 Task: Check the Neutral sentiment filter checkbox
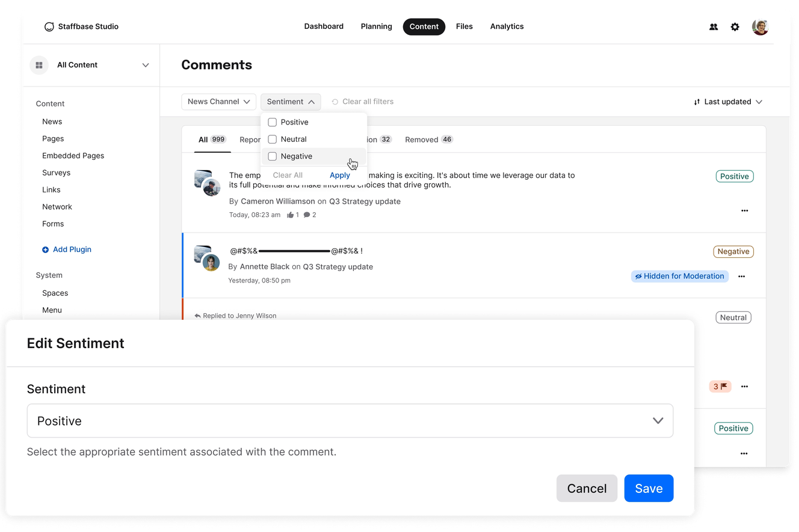coord(272,139)
